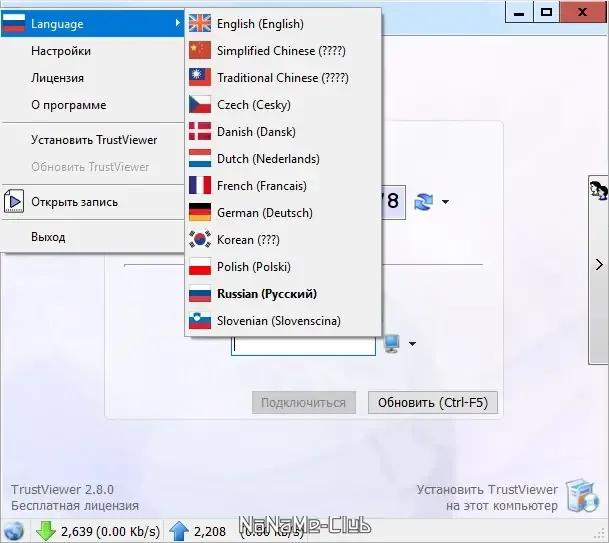Click Установить TrustViewer на этот компьютер link
This screenshot has width=609, height=543.
pyautogui.click(x=487, y=498)
